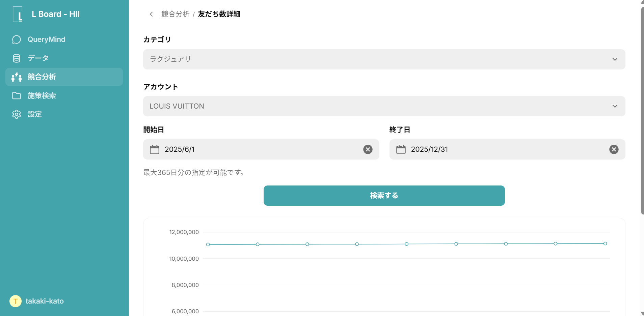
Task: Click the calendar icon in 終了日 field
Action: pyautogui.click(x=401, y=149)
